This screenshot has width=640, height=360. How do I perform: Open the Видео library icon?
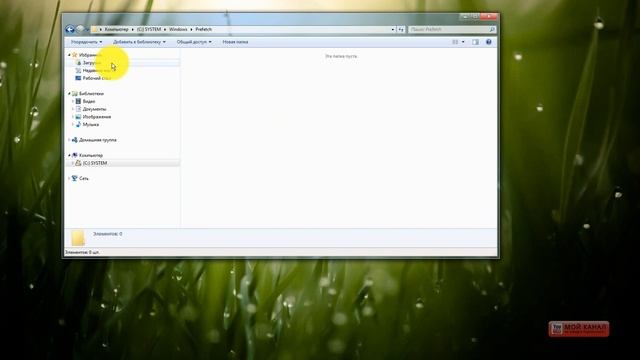(78, 101)
